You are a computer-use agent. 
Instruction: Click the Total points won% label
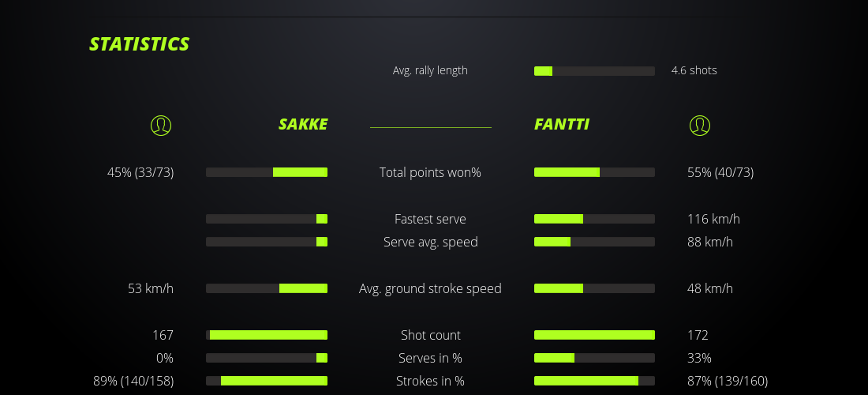point(430,172)
